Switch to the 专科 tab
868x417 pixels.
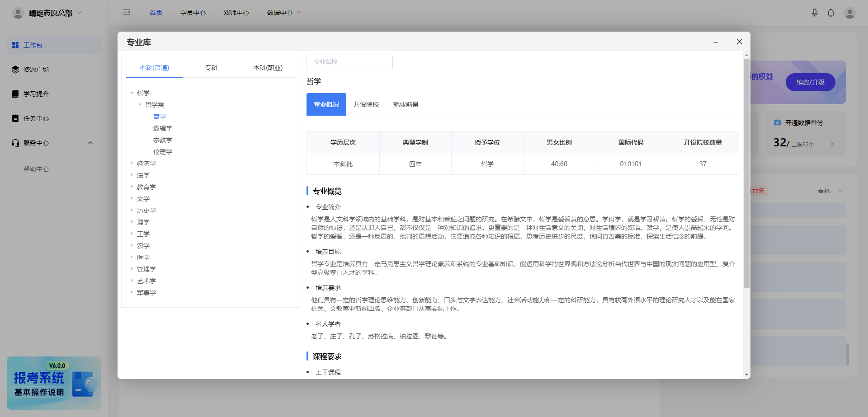tap(211, 67)
